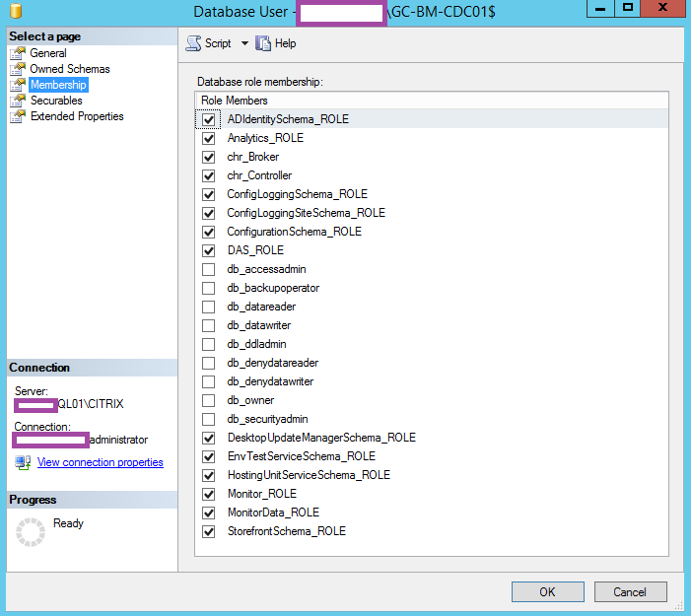Open the Securables page
The height and width of the screenshot is (616, 691).
click(x=56, y=101)
